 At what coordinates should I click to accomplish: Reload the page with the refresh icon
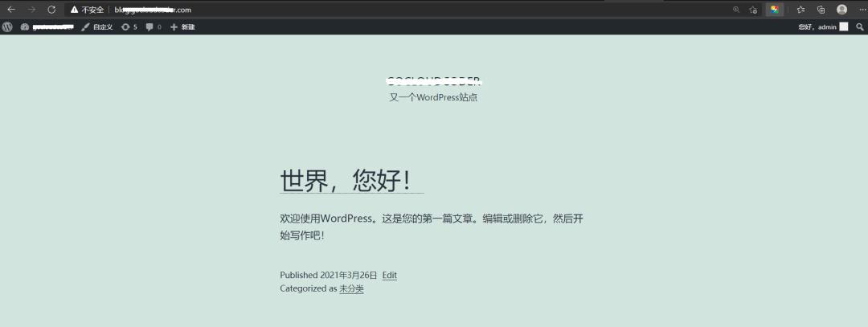coord(51,10)
